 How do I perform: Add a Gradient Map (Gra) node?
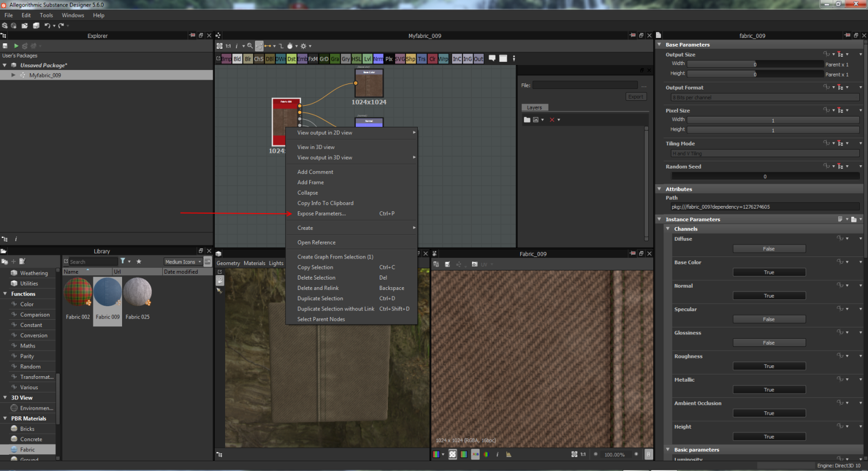335,59
